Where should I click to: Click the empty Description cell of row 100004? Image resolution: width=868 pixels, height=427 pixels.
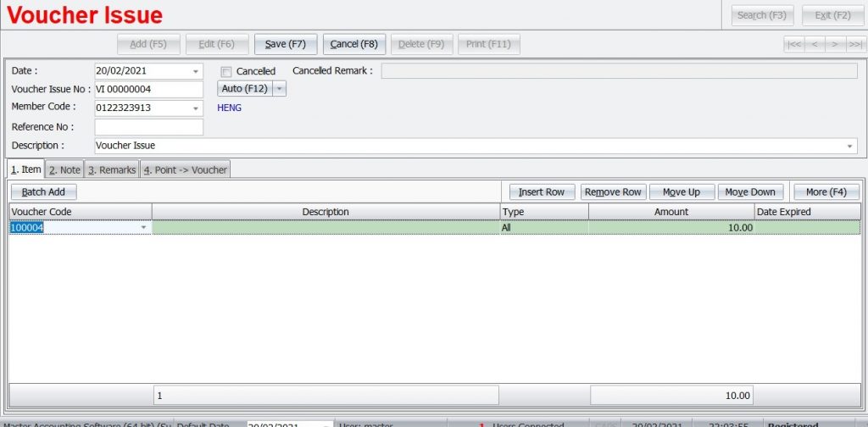326,227
